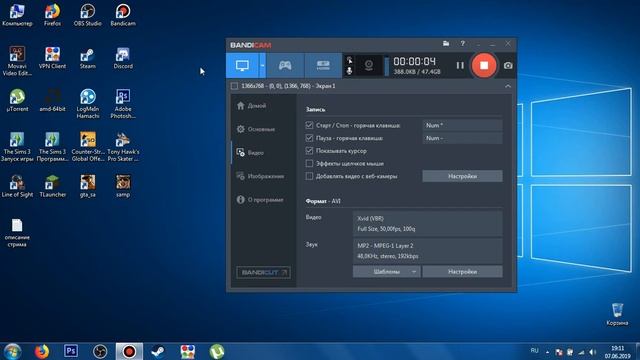Toggle Старт/Стоп hotkey checkbox
The width and height of the screenshot is (640, 360).
pos(309,125)
